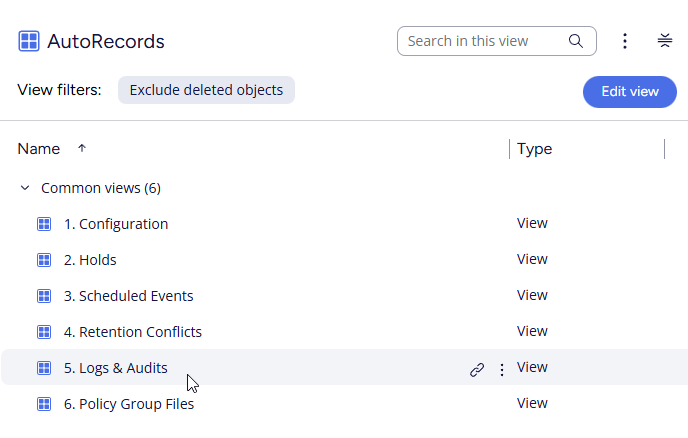Click the 1. Configuration view icon
This screenshot has height=438, width=688.
[x=44, y=224]
